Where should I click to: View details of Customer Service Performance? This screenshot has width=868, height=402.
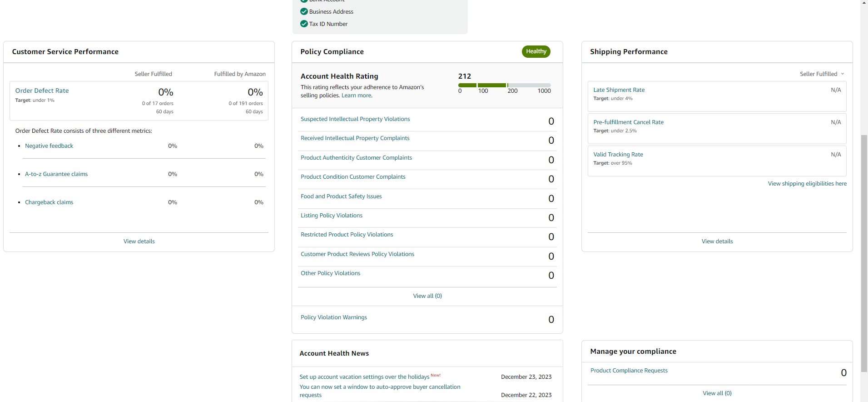pyautogui.click(x=139, y=241)
